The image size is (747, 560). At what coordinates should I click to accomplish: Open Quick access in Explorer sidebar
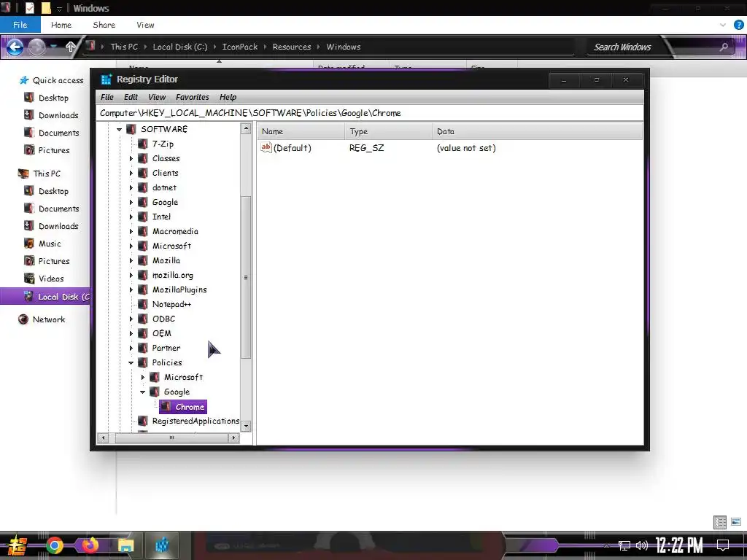(x=58, y=80)
